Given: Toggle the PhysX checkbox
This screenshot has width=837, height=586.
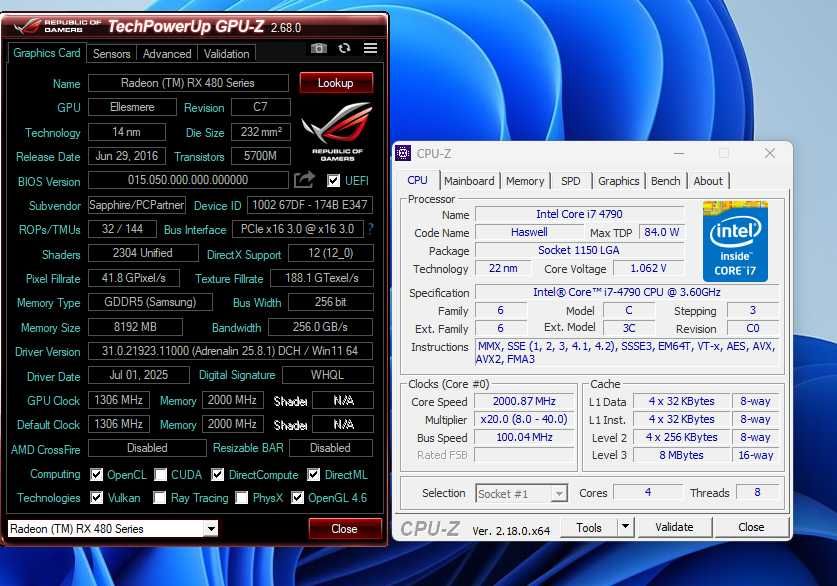Looking at the screenshot, I should click(x=241, y=497).
